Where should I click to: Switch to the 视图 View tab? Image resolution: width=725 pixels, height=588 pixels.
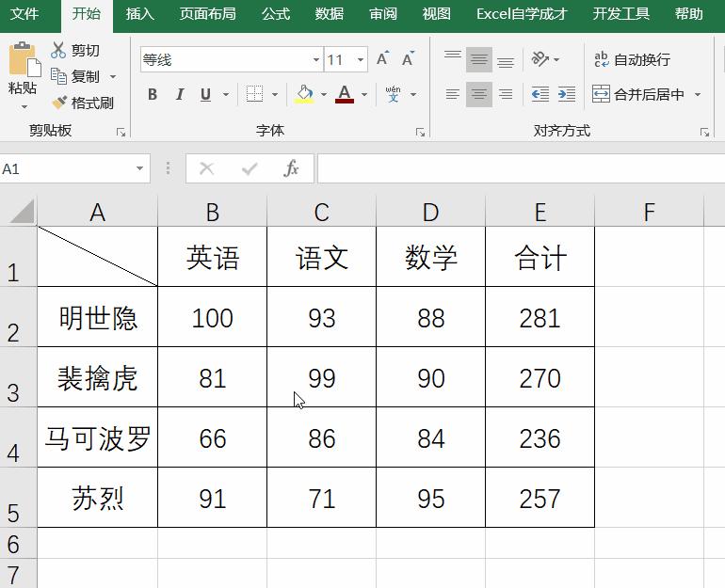click(437, 14)
